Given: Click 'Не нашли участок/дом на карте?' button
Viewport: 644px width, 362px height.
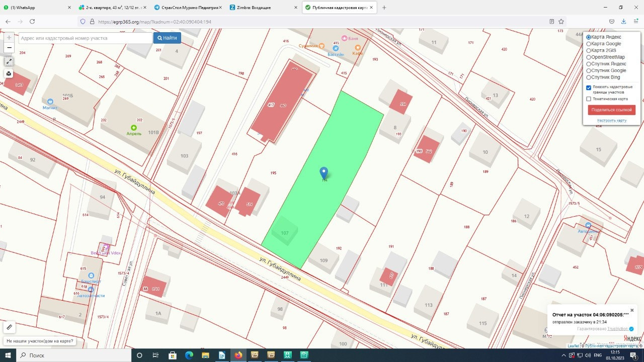Looking at the screenshot, I should 40,341.
